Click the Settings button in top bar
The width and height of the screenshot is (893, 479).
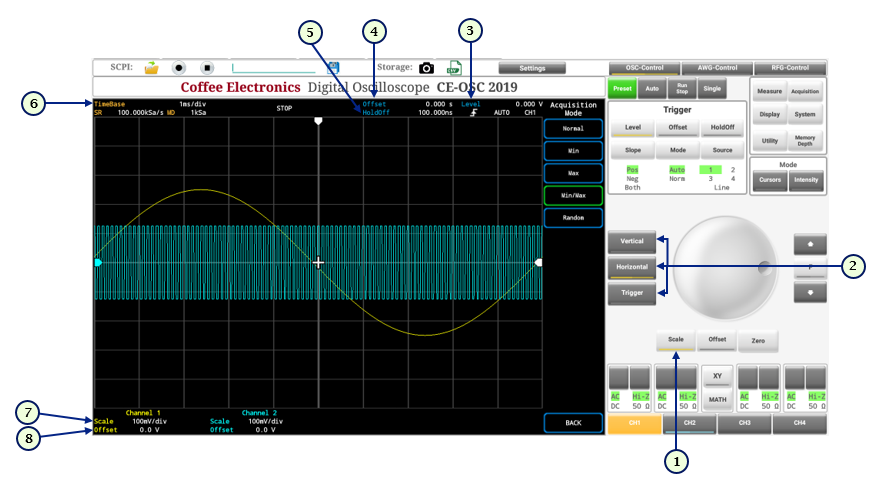coord(532,68)
